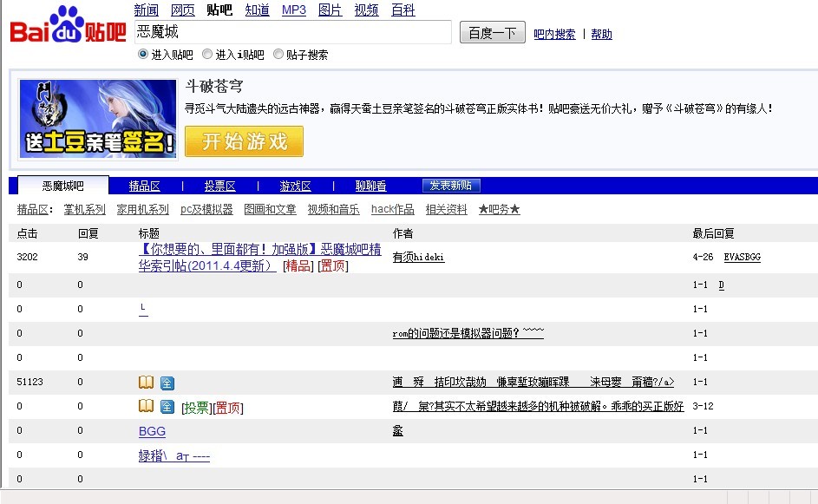Click the 4-26 last reply date
Screen dimensions: 818x504
(703, 257)
